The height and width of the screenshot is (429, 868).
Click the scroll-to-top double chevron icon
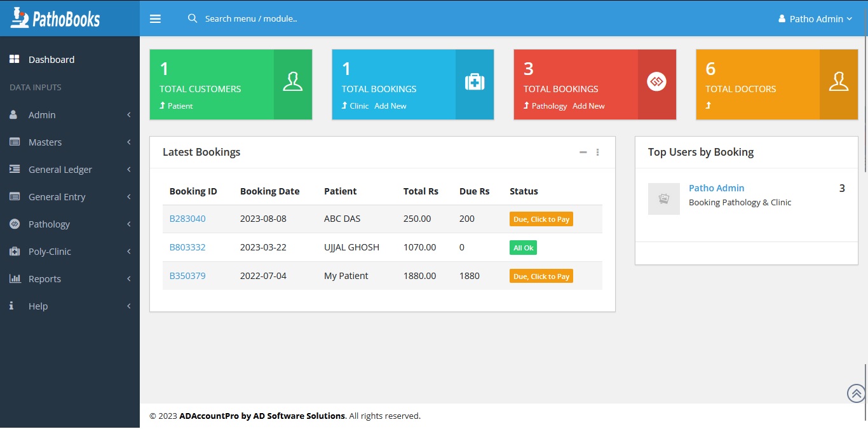856,393
